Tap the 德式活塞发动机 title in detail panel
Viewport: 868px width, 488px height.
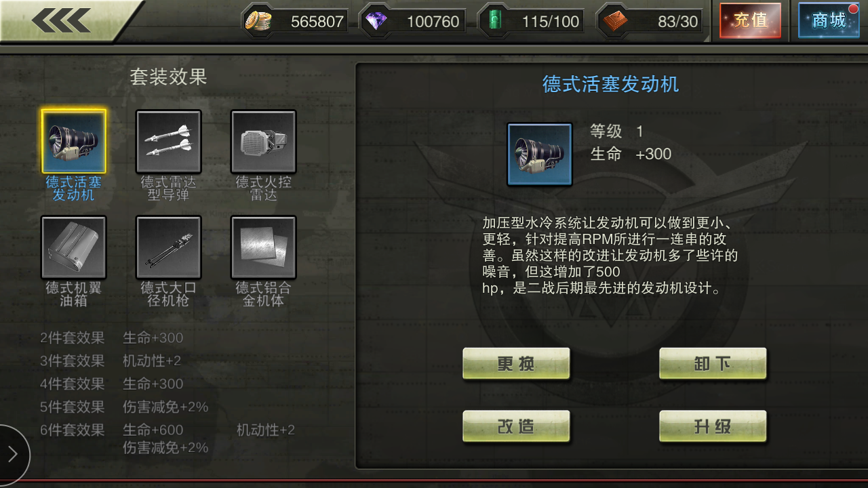coord(610,84)
